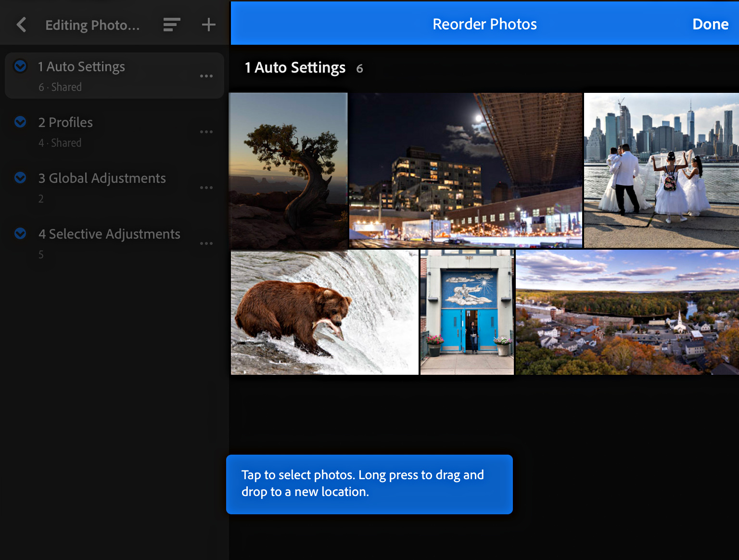The image size is (739, 560).
Task: Tap Done to finish reordering photos
Action: pos(710,24)
